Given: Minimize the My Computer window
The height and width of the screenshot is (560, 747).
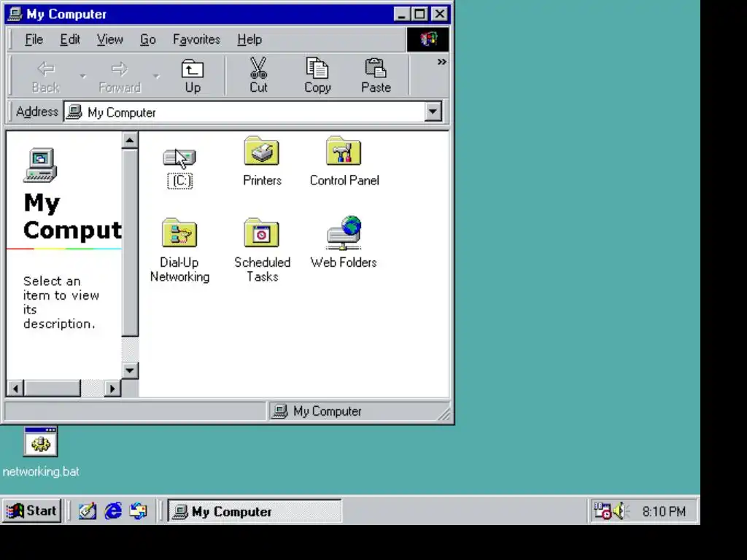Looking at the screenshot, I should point(402,14).
